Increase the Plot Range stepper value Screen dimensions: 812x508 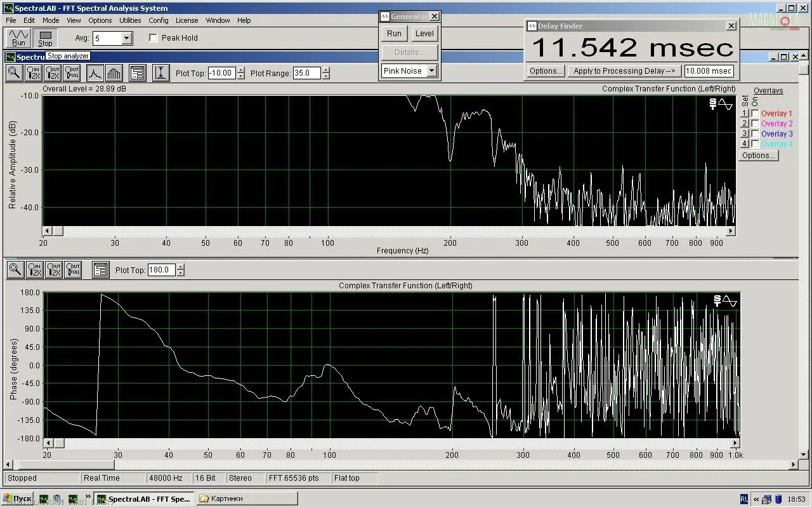point(325,70)
